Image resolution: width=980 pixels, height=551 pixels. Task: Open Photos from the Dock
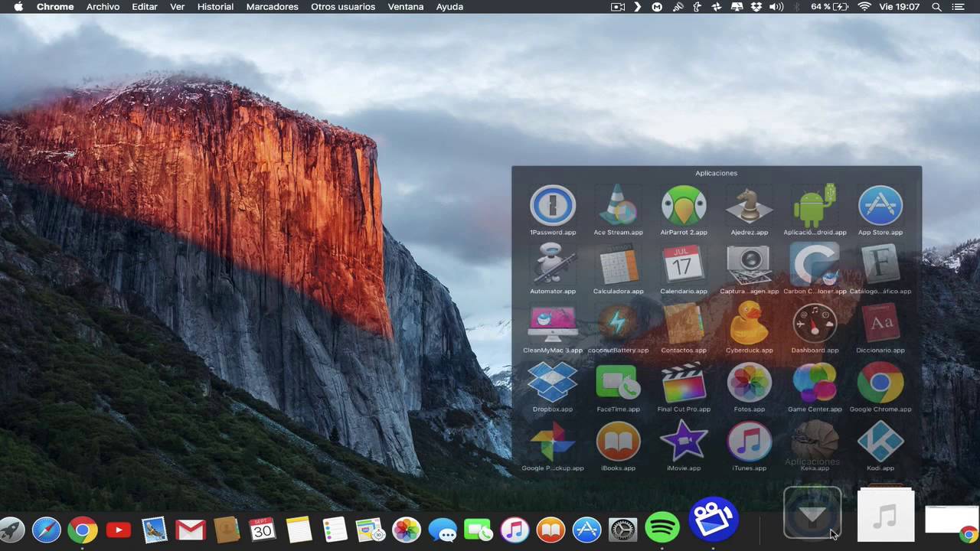pyautogui.click(x=407, y=530)
